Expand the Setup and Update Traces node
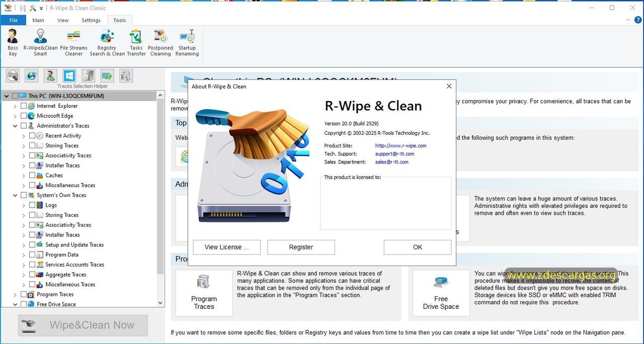This screenshot has width=644, height=344. click(24, 245)
